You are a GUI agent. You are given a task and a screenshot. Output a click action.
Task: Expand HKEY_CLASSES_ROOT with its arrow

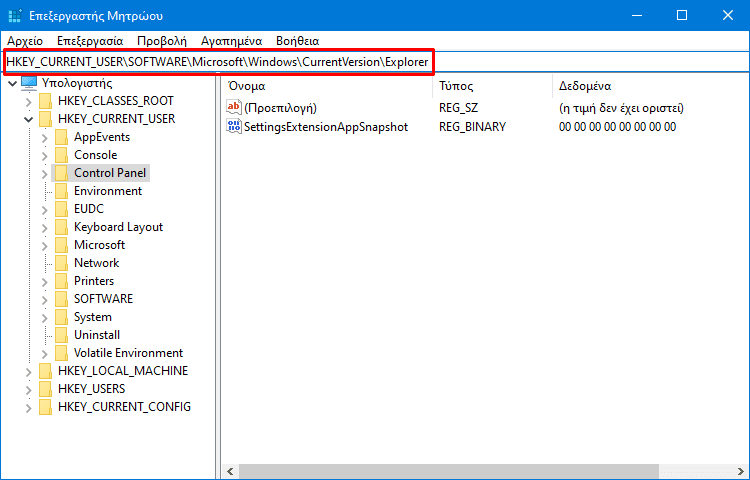point(29,102)
